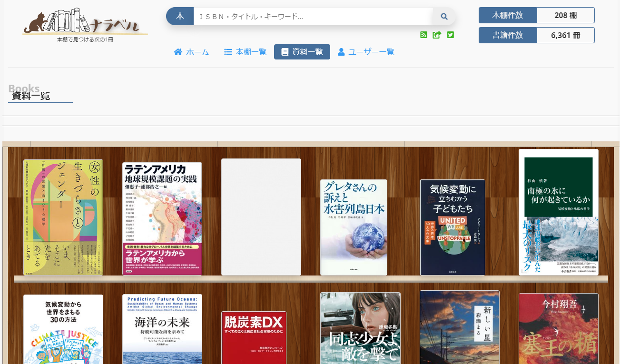Open the 気候変動に立ちむかう子どもたち book
Image resolution: width=620 pixels, height=364 pixels.
point(453,227)
